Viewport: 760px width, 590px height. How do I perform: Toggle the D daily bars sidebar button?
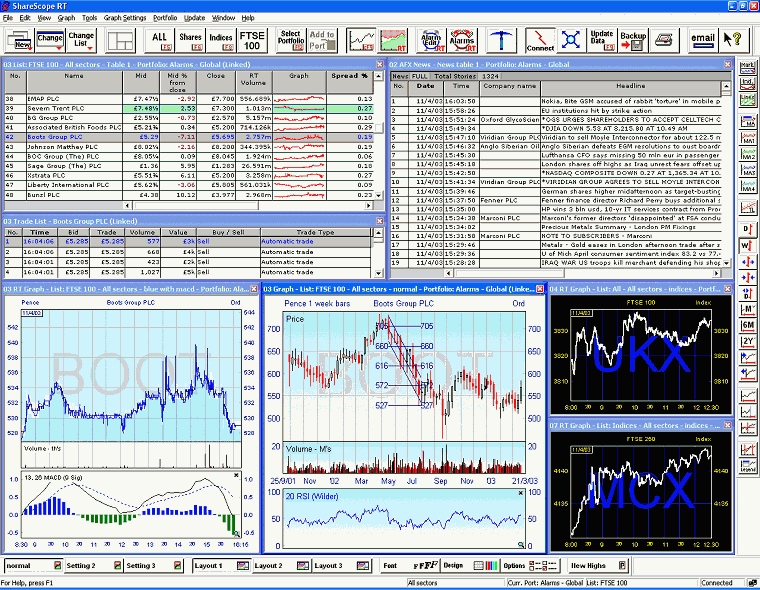(x=748, y=230)
